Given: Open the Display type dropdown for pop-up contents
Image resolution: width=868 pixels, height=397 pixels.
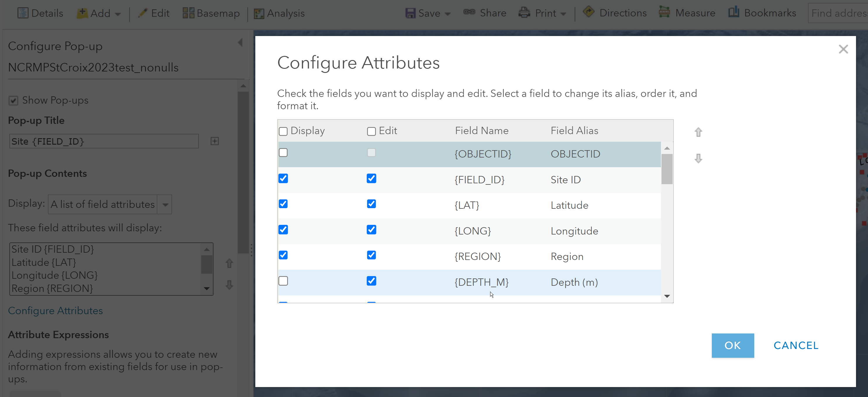Looking at the screenshot, I should click(x=165, y=204).
